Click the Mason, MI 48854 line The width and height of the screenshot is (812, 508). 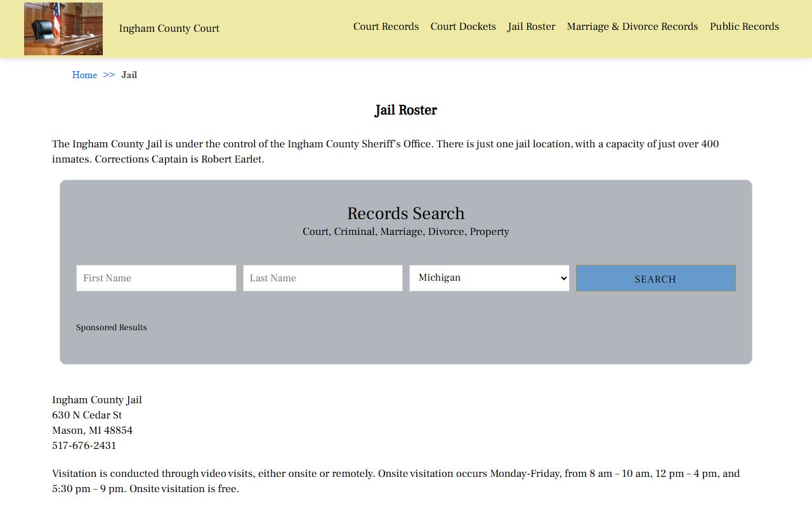93,431
